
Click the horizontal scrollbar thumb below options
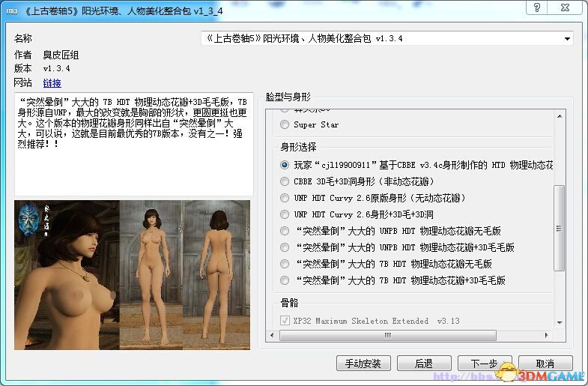(388, 335)
